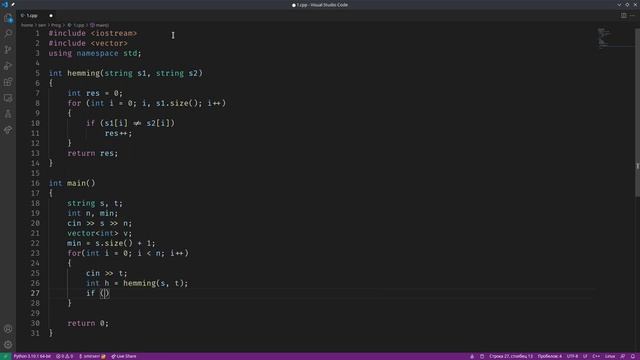Viewport: 640px width, 360px height.
Task: Open notifications bell in status bar
Action: (633, 356)
